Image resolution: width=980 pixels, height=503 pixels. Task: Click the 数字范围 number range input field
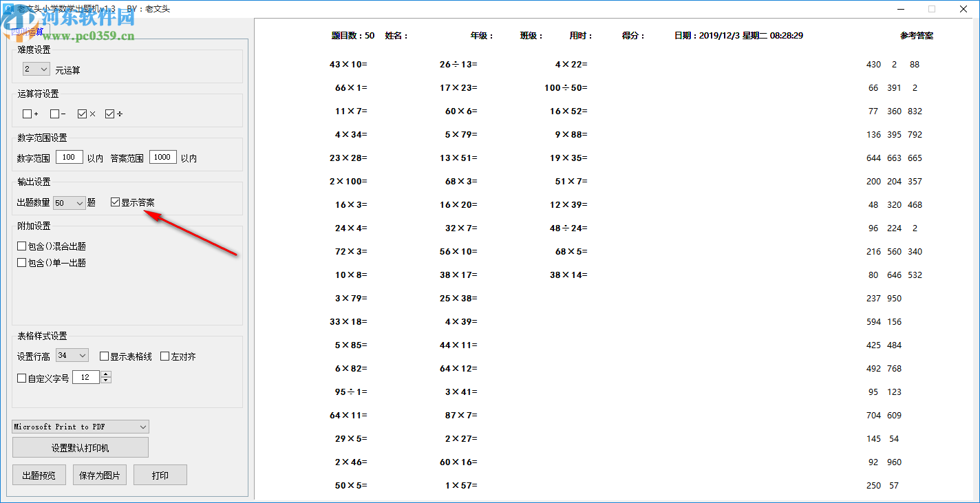tap(69, 157)
